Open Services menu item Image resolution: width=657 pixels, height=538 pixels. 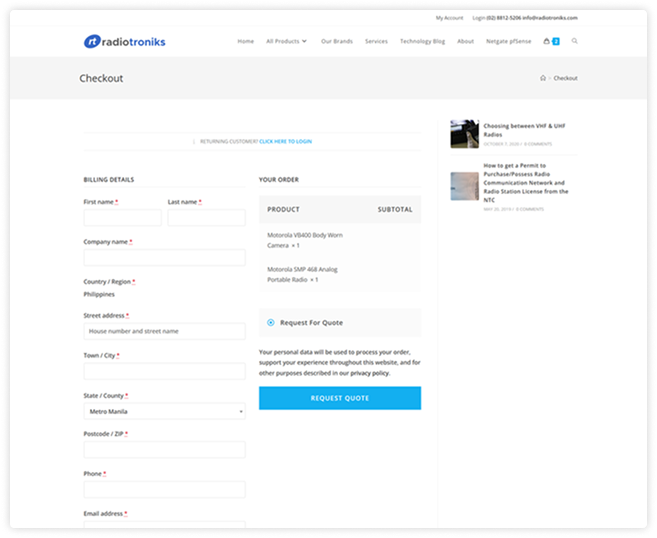pos(376,41)
